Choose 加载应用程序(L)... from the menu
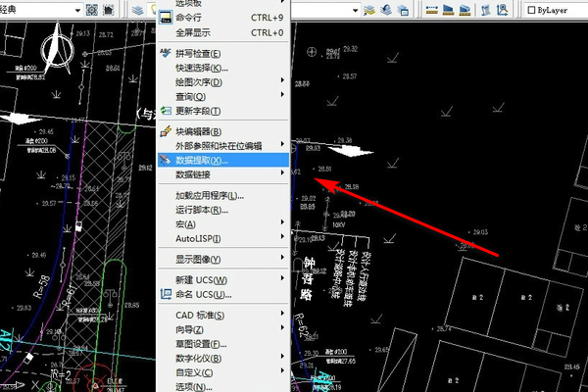The width and height of the screenshot is (588, 392). pyautogui.click(x=222, y=195)
